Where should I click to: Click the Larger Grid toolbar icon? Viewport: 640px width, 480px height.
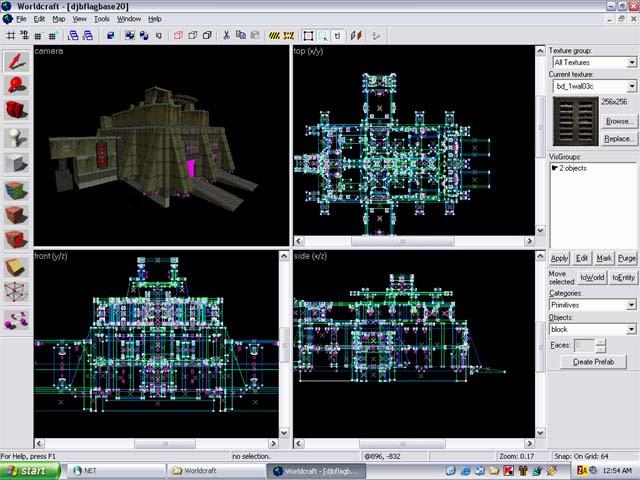coord(52,36)
